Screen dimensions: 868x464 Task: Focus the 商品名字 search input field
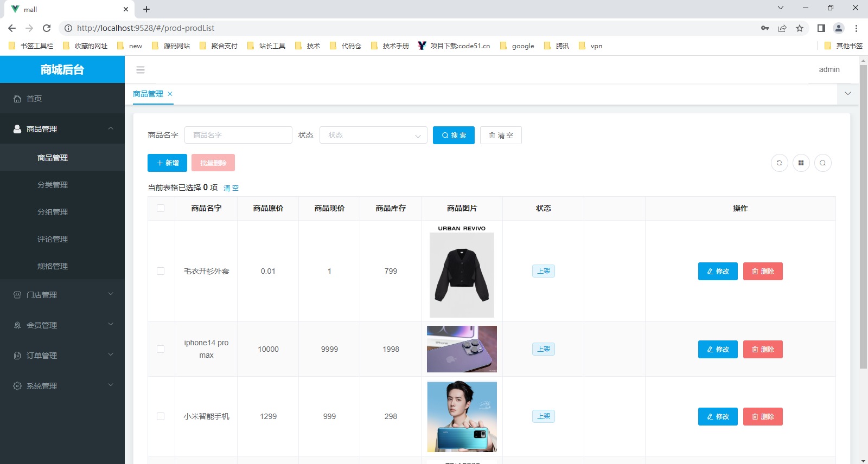238,135
